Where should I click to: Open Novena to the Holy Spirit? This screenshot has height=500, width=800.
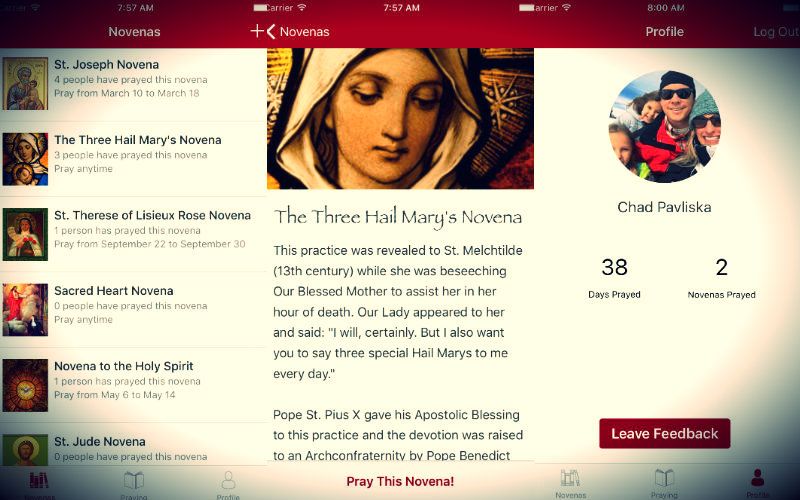(x=133, y=380)
